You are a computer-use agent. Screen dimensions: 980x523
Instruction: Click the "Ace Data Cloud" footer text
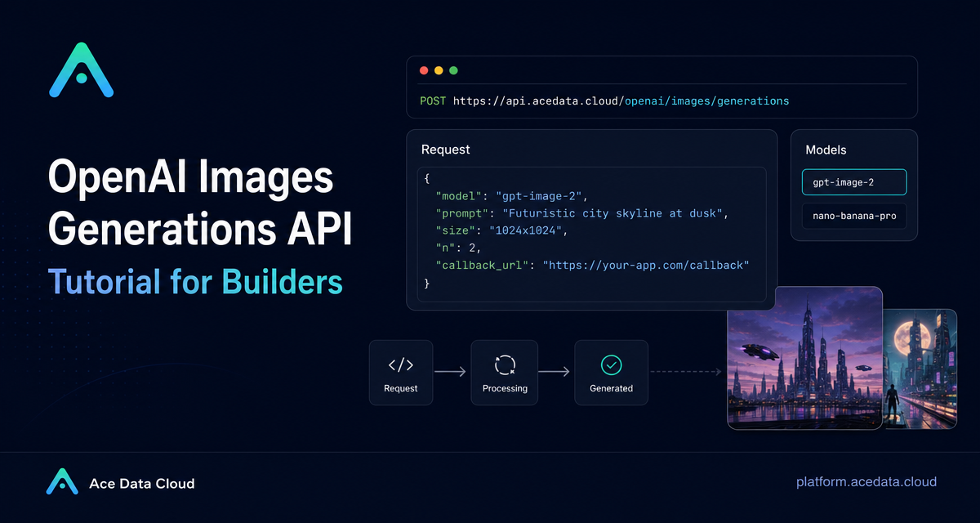[142, 484]
